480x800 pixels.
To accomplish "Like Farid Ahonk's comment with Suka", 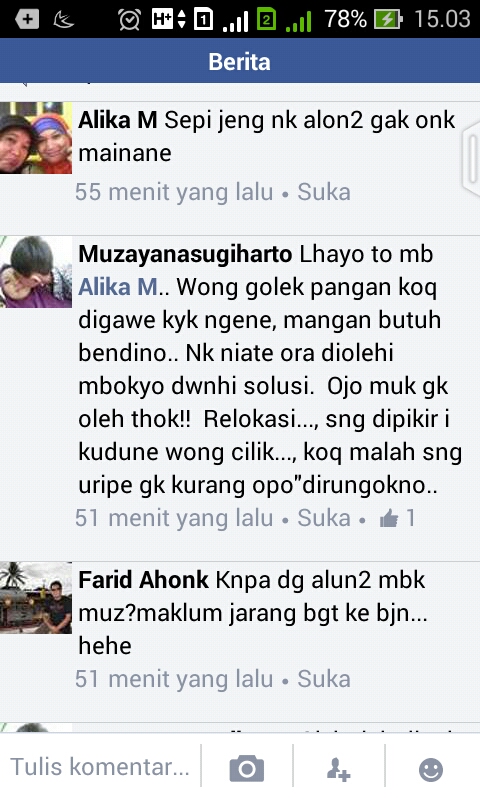I will 324,679.
